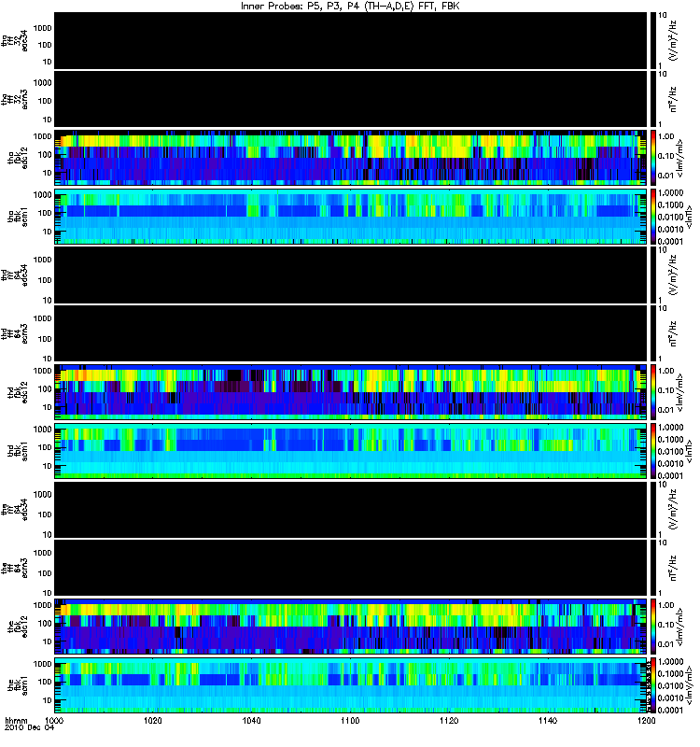Viewport: 700px width, 747px height.
Task: Click the 0.01 value on thd fbk edc12 color bar
Action: (666, 410)
